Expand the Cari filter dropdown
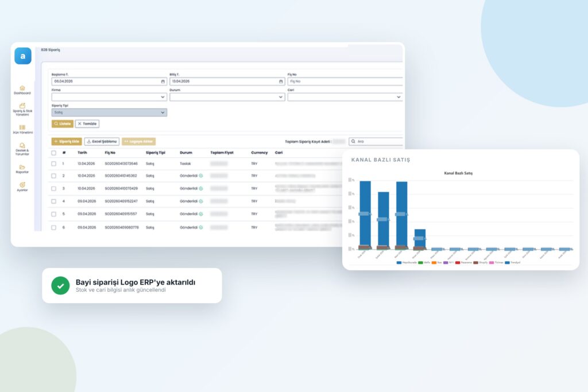The image size is (588, 392). (345, 97)
